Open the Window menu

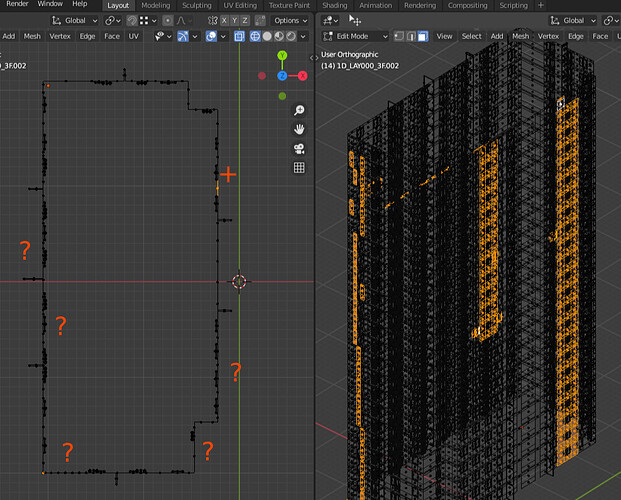point(50,4)
